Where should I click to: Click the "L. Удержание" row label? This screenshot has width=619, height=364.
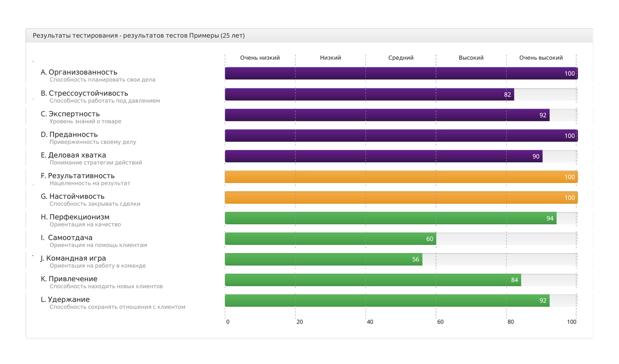coord(65,299)
